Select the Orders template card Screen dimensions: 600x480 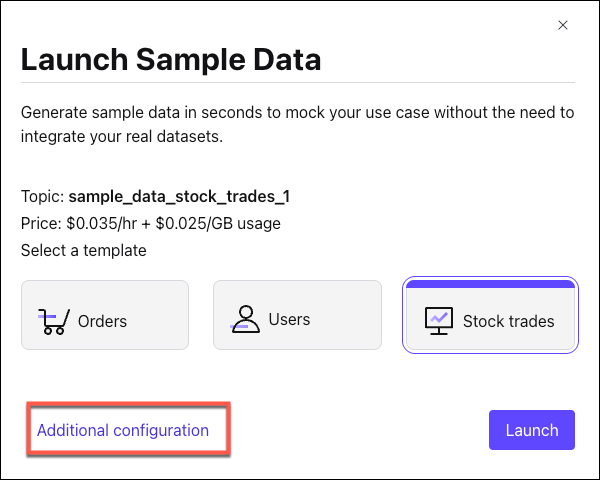point(105,315)
